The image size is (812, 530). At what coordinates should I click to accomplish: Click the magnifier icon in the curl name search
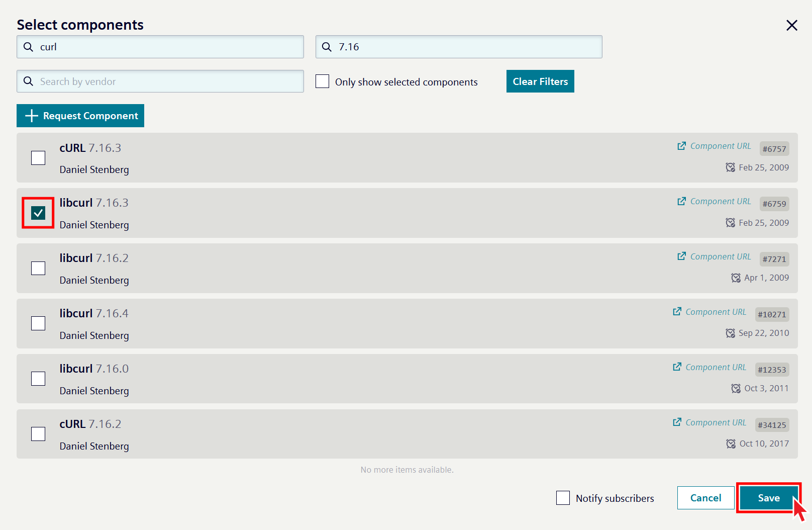coord(29,47)
